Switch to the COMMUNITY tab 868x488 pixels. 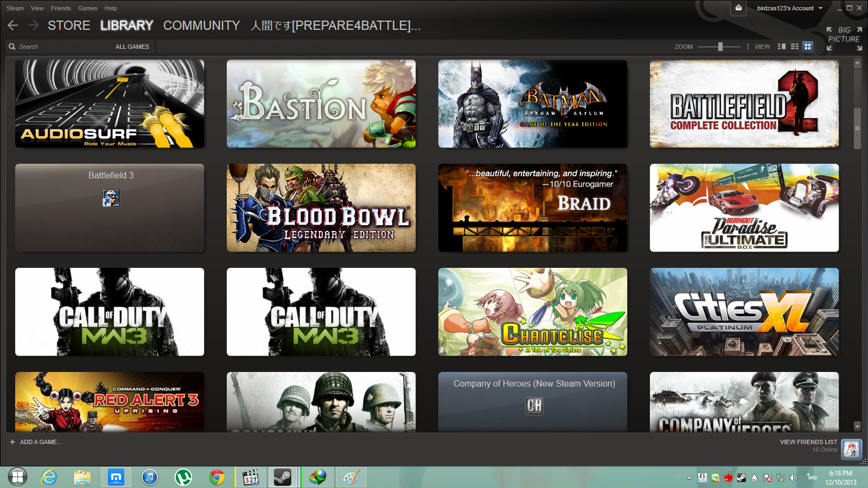pyautogui.click(x=201, y=25)
